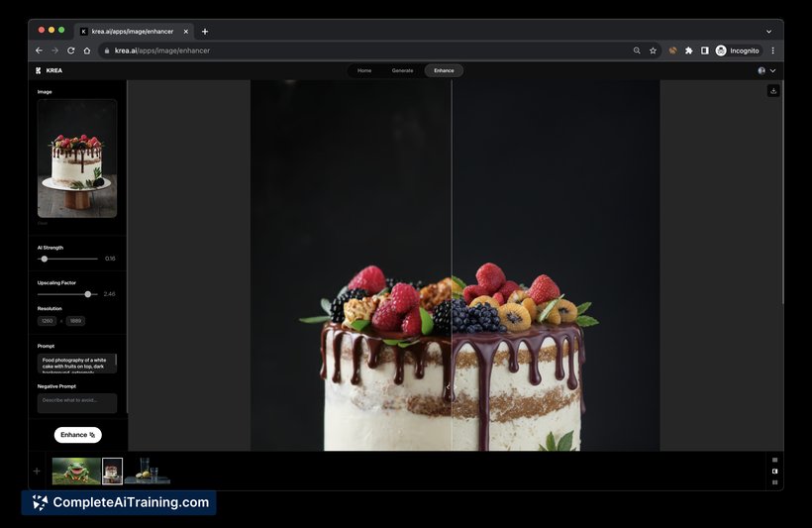Expand the KREA account dropdown chevron
The height and width of the screenshot is (528, 812).
772,70
